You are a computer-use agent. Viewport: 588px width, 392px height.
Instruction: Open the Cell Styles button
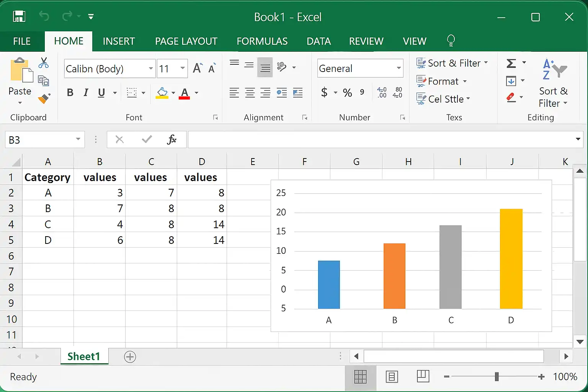443,99
